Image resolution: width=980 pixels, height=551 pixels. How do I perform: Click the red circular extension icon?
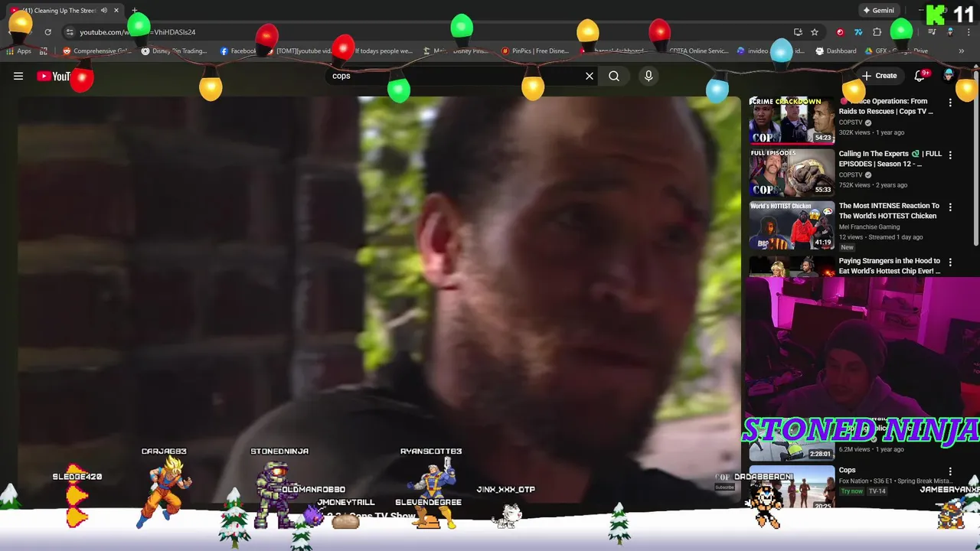(x=840, y=32)
